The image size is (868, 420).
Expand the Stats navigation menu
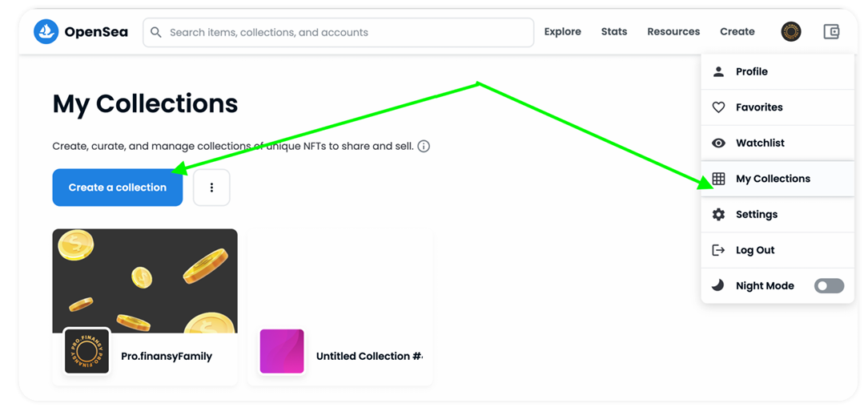(x=614, y=32)
